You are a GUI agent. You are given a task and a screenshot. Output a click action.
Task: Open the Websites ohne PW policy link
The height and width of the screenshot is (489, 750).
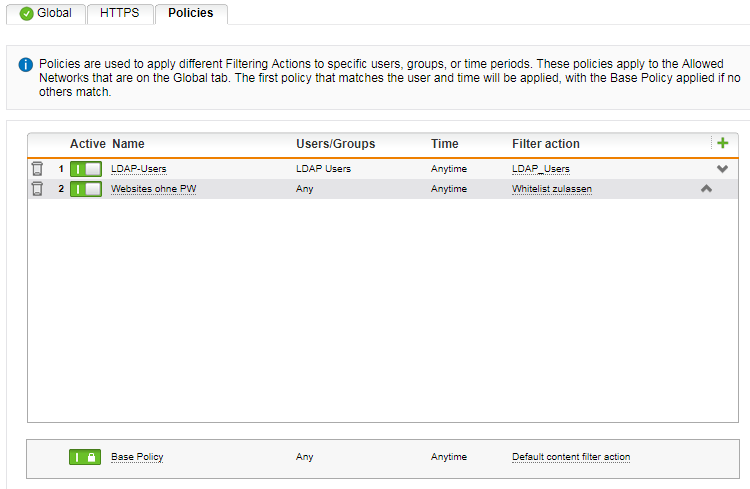(x=154, y=189)
